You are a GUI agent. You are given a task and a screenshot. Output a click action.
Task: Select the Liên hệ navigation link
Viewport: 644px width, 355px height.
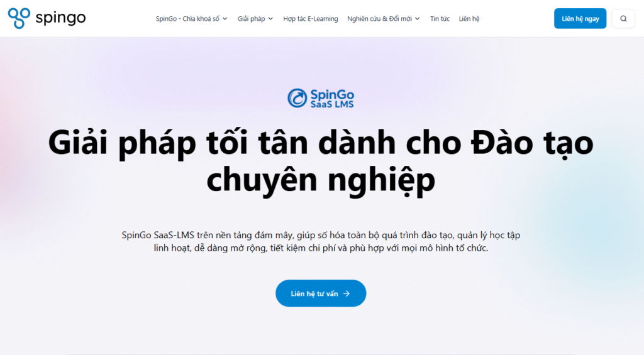tap(469, 19)
